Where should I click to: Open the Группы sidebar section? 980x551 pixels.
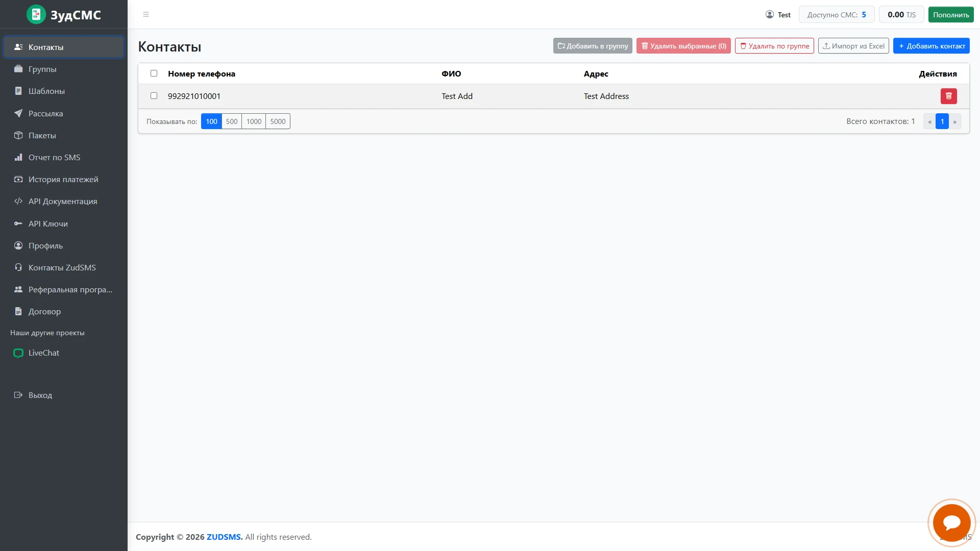pos(64,69)
